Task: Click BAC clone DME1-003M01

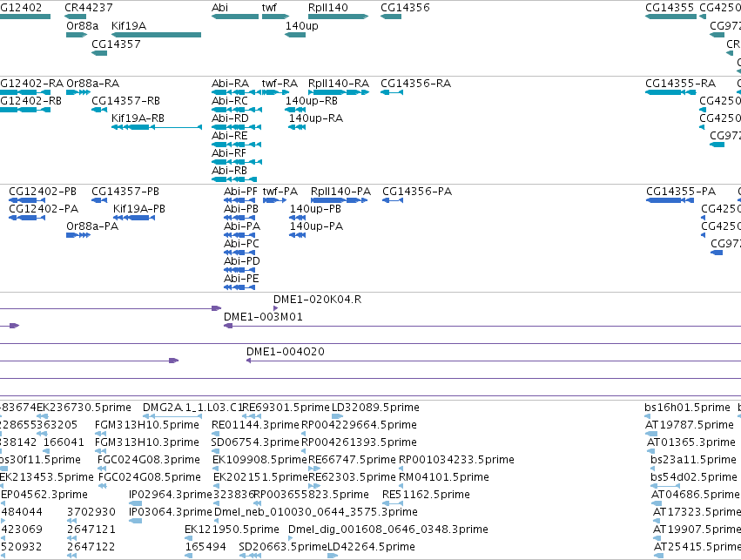Action: point(263,317)
